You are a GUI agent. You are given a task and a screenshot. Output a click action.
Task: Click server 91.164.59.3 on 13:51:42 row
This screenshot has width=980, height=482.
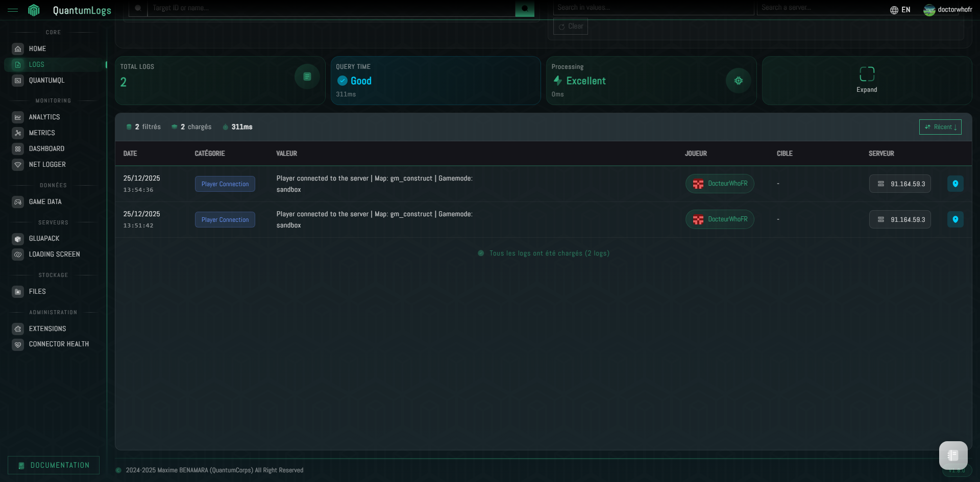pos(900,220)
